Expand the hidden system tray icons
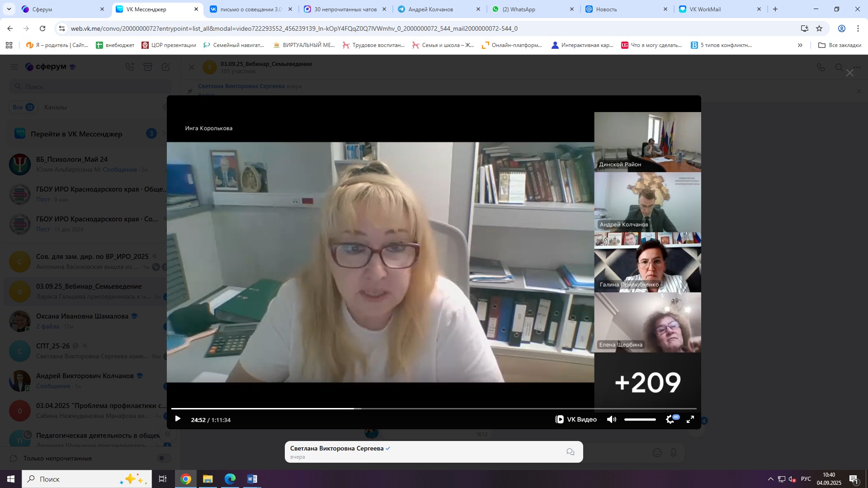 click(x=770, y=479)
